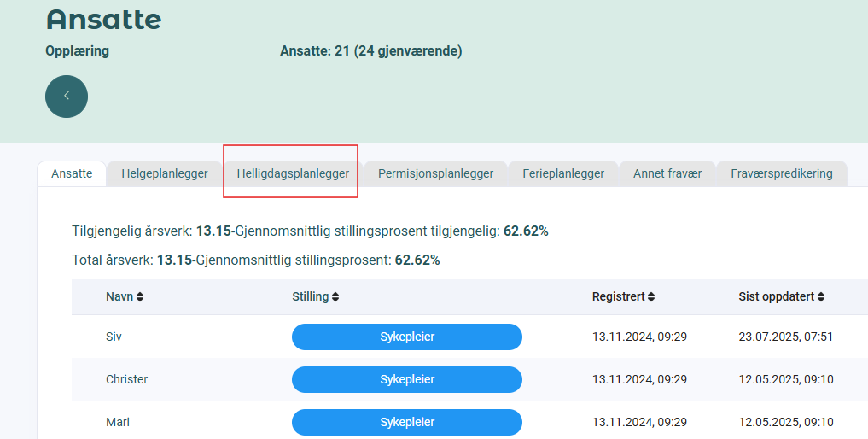Click Siv's Sykepleier badge
This screenshot has height=439, width=868.
click(407, 337)
